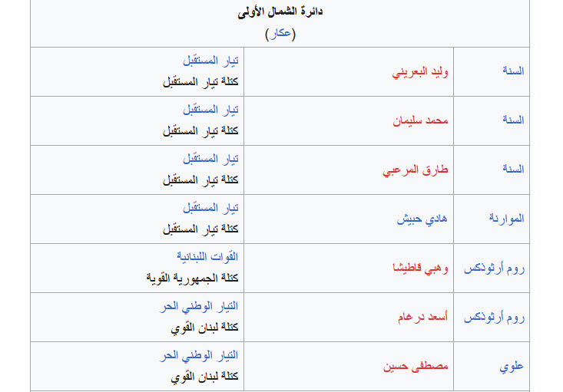
Task: Open مصطفى حسين red link
Action: [416, 366]
